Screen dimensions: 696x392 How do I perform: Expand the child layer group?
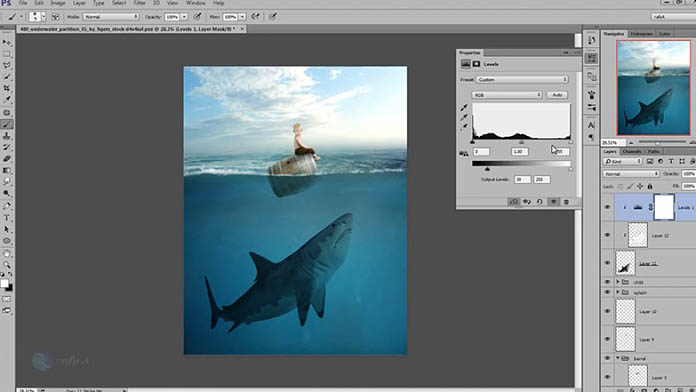tap(617, 282)
